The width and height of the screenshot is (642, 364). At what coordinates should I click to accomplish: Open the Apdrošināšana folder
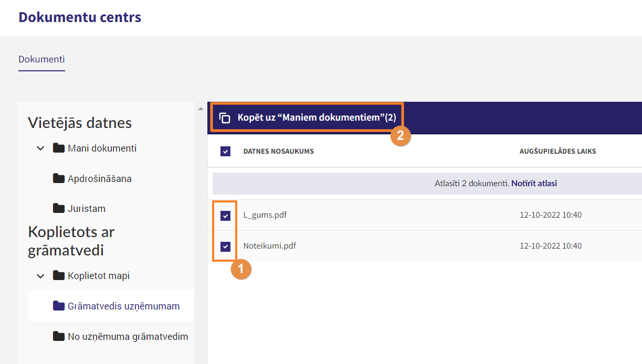(100, 179)
